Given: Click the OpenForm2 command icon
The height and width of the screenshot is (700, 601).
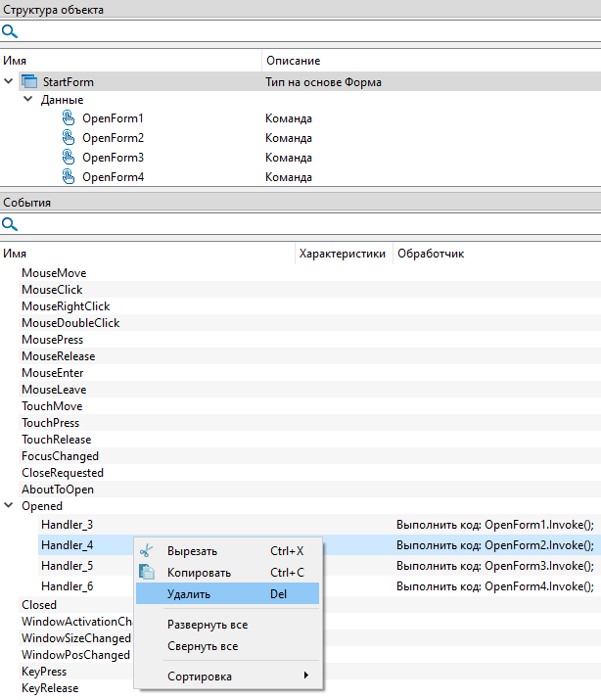Looking at the screenshot, I should (x=69, y=138).
